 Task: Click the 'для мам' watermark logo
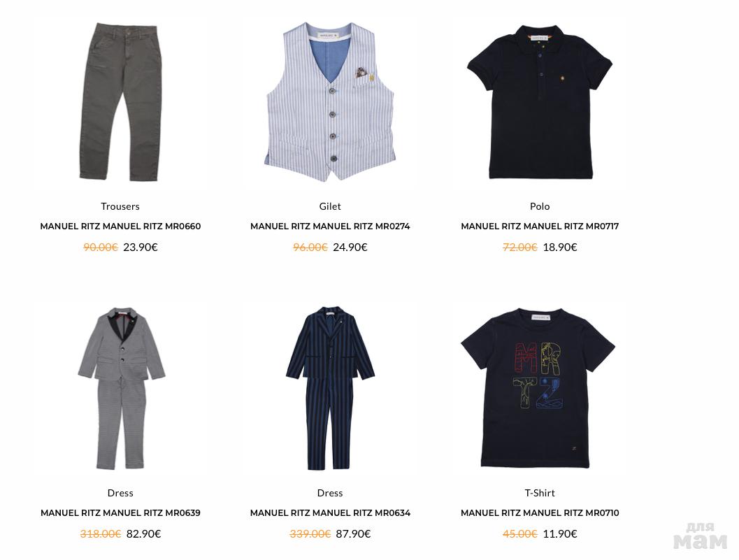pyautogui.click(x=701, y=536)
